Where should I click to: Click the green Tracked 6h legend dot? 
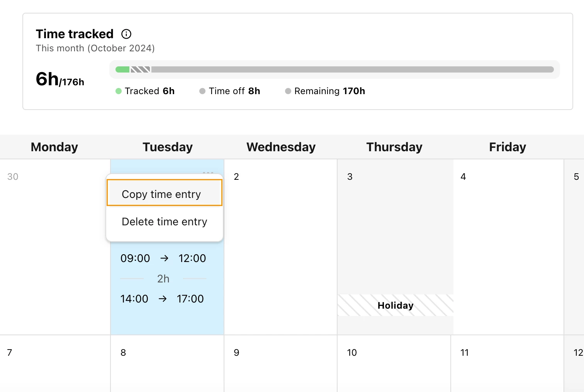click(119, 91)
